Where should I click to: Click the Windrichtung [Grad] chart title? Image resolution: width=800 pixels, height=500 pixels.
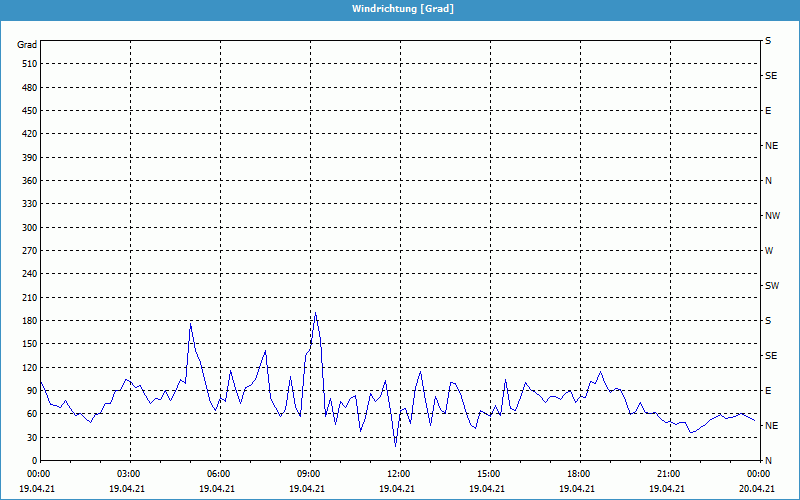pyautogui.click(x=400, y=9)
